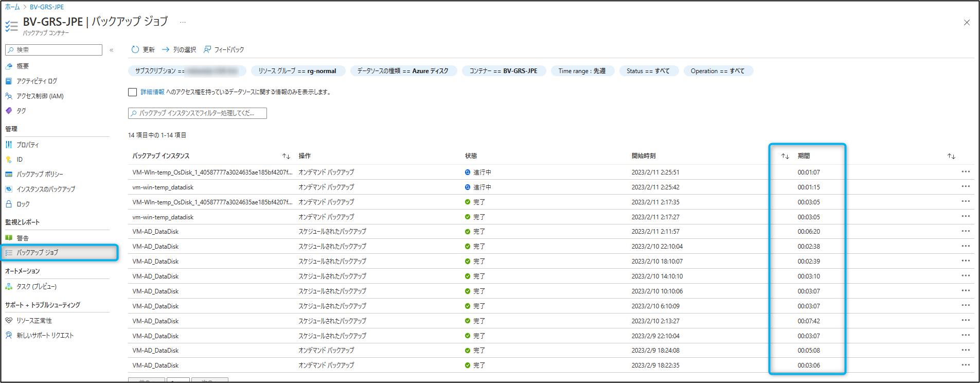Screen dimensions: 980x383
Task: Open row menu for job started 2023/2/11 2:11:57
Action: 966,232
